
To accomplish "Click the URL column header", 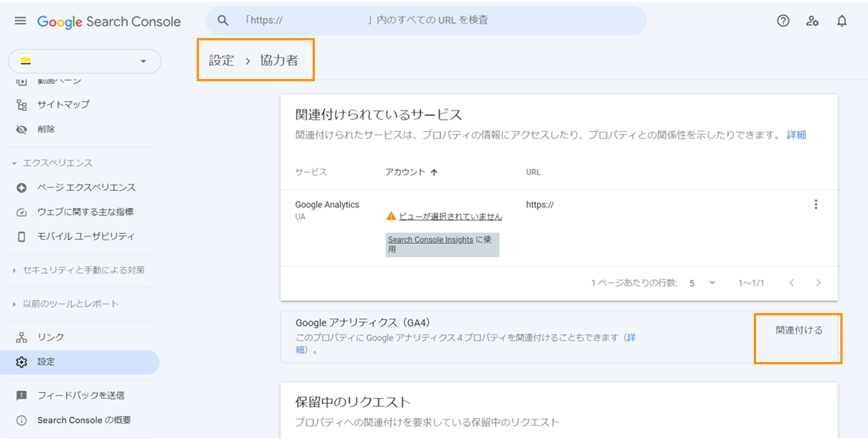I will 533,172.
